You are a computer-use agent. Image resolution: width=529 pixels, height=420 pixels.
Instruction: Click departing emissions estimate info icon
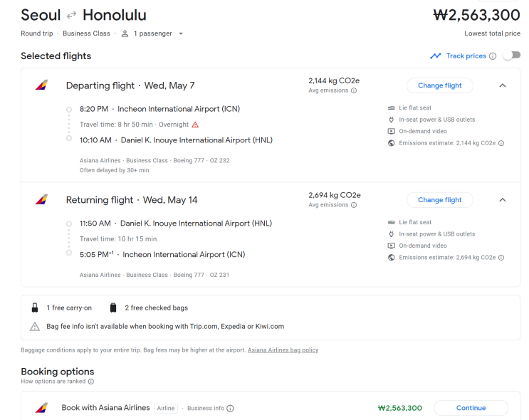[x=501, y=143]
